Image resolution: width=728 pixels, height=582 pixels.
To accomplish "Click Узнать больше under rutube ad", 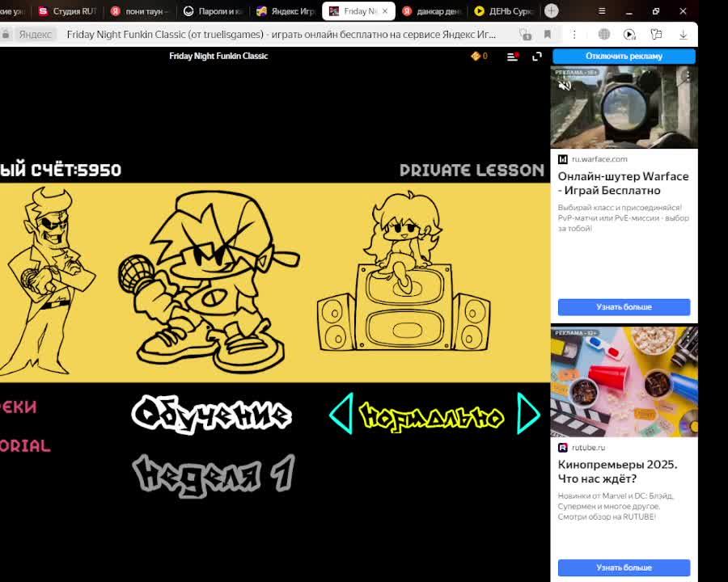I will point(624,567).
